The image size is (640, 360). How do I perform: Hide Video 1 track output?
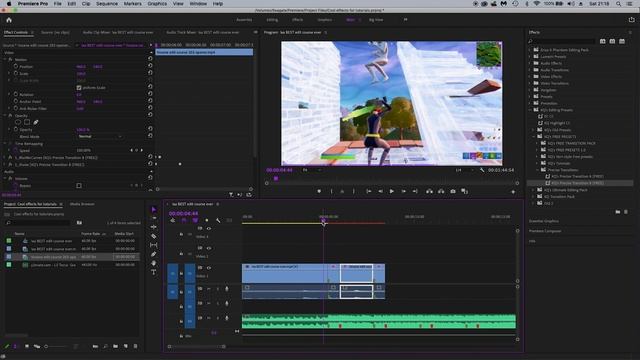point(209,268)
